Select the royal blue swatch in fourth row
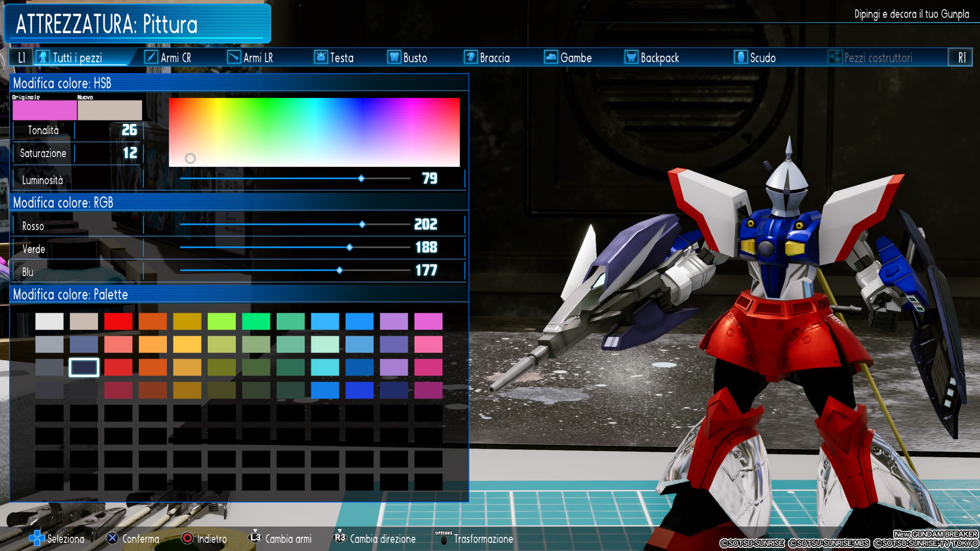This screenshot has width=980, height=551. (x=360, y=390)
